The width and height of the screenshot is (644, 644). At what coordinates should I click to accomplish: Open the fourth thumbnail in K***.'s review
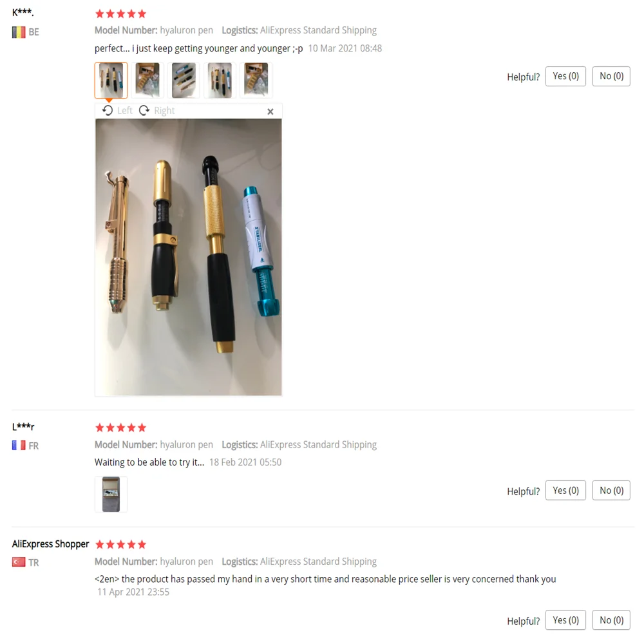point(220,80)
